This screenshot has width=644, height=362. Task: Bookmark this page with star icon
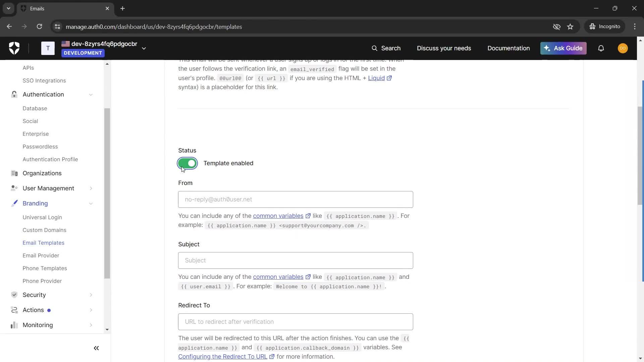tap(570, 26)
